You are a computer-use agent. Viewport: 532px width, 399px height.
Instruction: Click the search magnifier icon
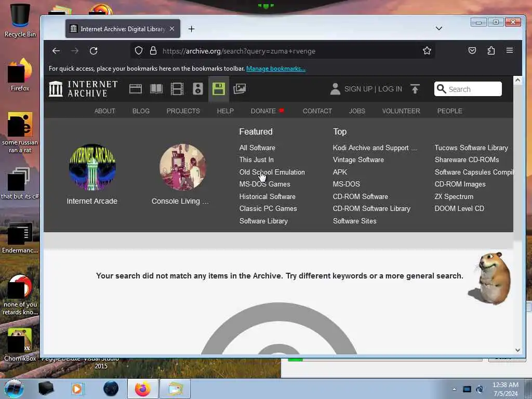click(442, 89)
